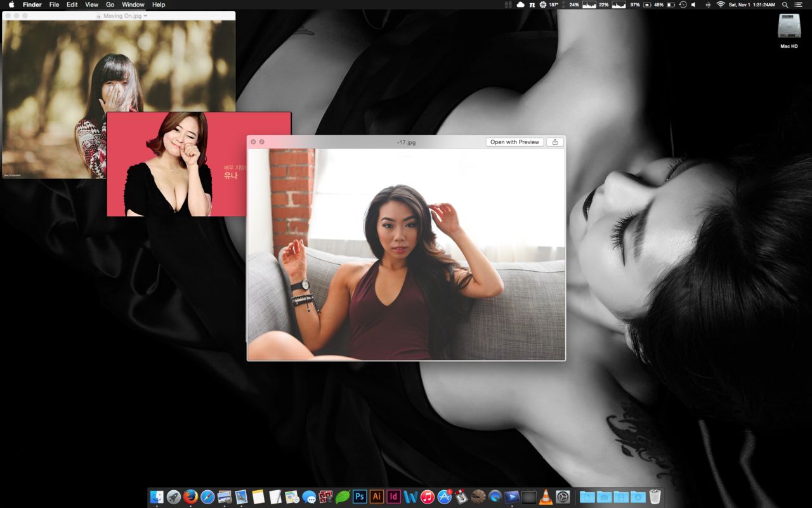Open first blue folder stack in dock
The image size is (812, 508).
pos(587,497)
